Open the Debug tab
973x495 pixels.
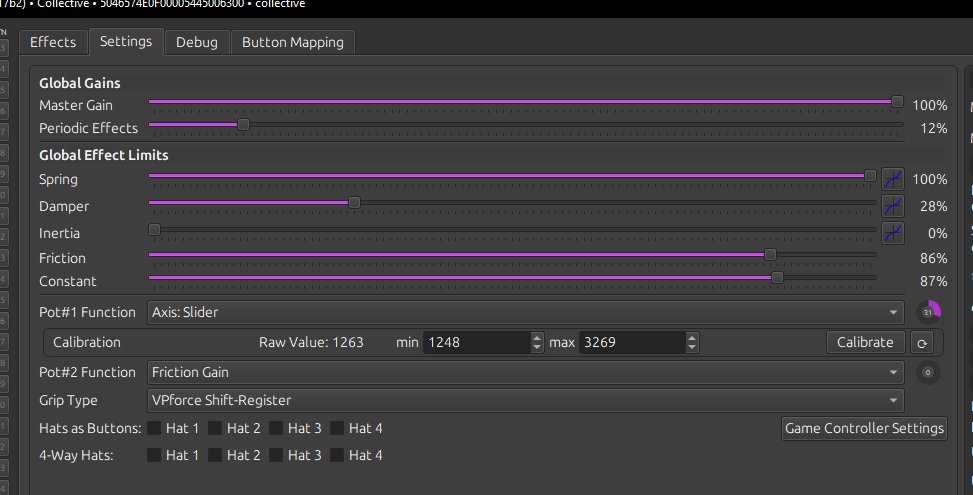point(197,42)
